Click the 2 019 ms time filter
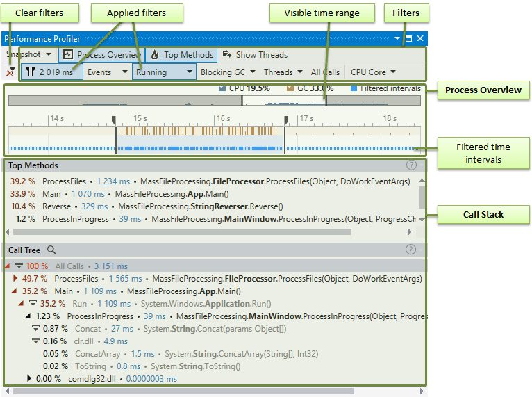The width and height of the screenshot is (532, 397). point(51,72)
